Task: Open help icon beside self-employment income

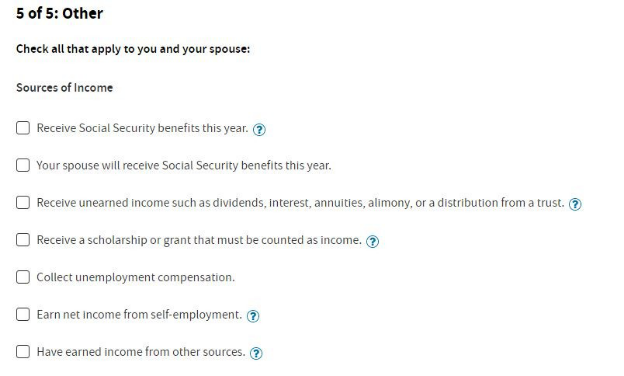Action: (253, 316)
